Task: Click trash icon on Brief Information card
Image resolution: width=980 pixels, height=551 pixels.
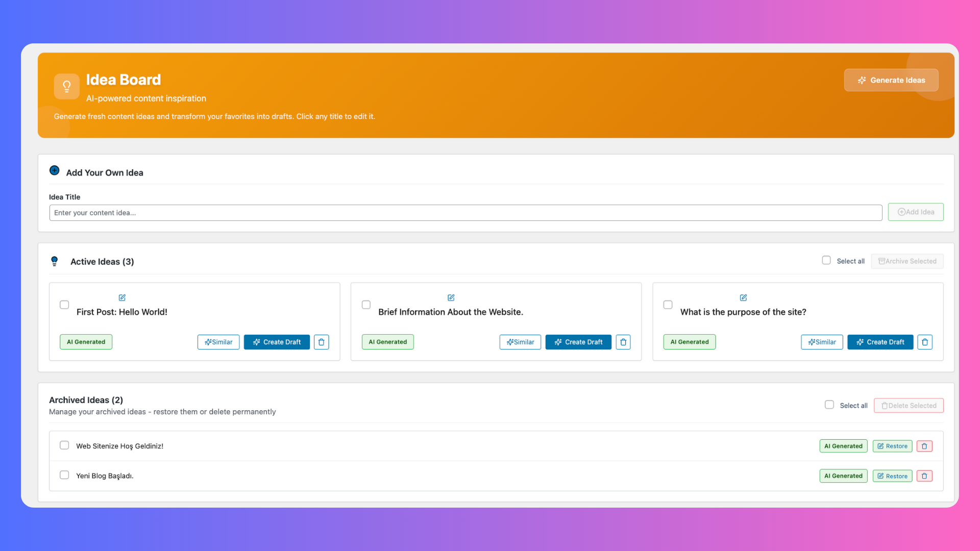Action: [x=623, y=342]
